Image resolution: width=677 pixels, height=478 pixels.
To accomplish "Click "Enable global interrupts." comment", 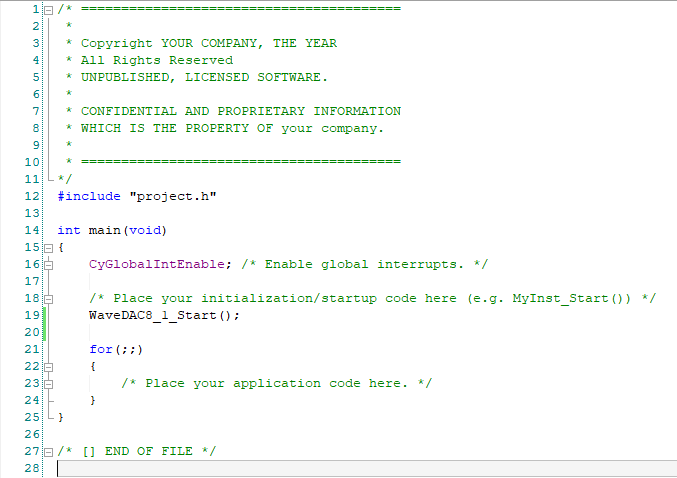I will [x=364, y=264].
